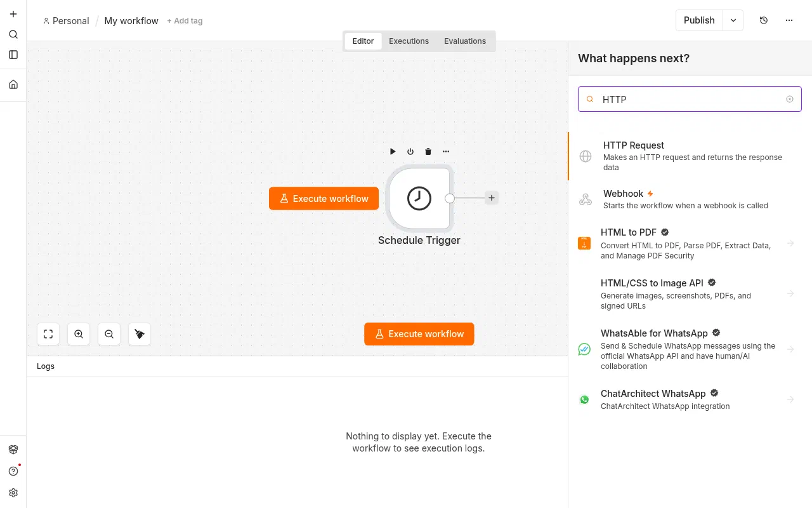Switch to the Executions tab
The image size is (812, 508).
click(409, 41)
